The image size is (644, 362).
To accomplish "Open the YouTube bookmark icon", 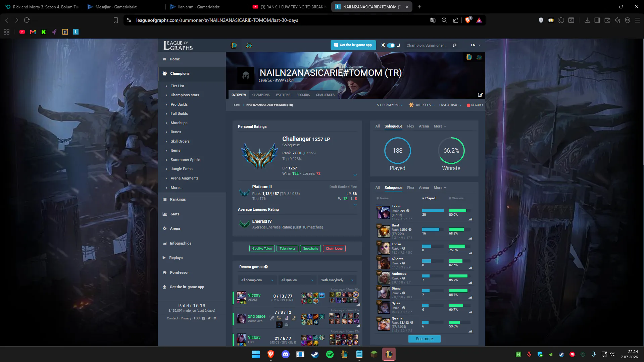I will click(22, 32).
